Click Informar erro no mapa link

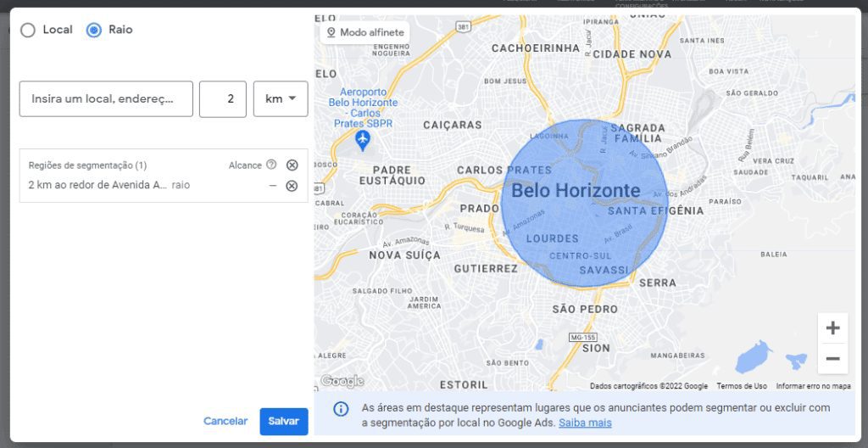(813, 386)
